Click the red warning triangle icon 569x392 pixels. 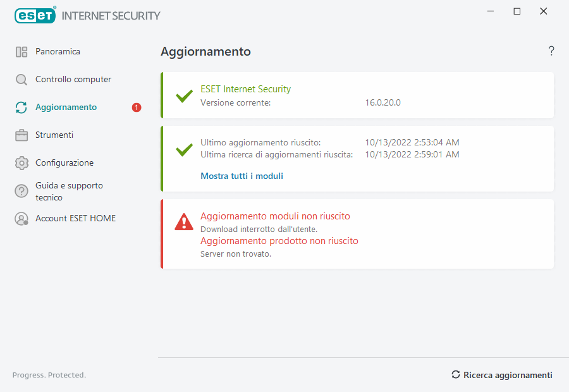(184, 221)
